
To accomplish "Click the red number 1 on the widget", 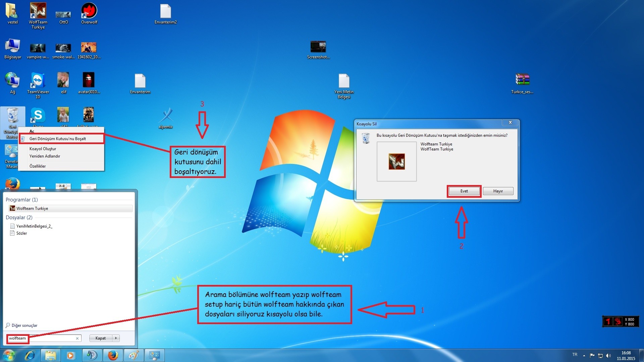I will pyautogui.click(x=608, y=321).
